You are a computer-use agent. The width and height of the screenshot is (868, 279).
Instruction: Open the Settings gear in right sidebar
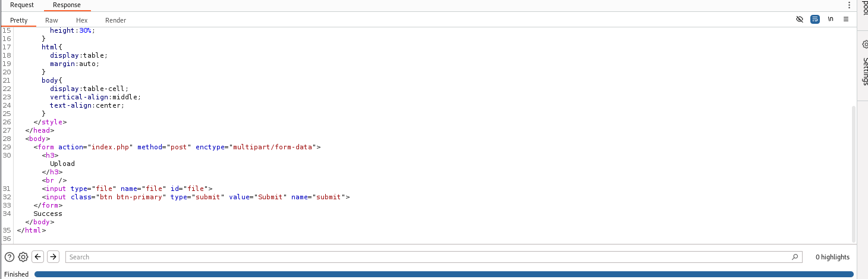pyautogui.click(x=865, y=45)
